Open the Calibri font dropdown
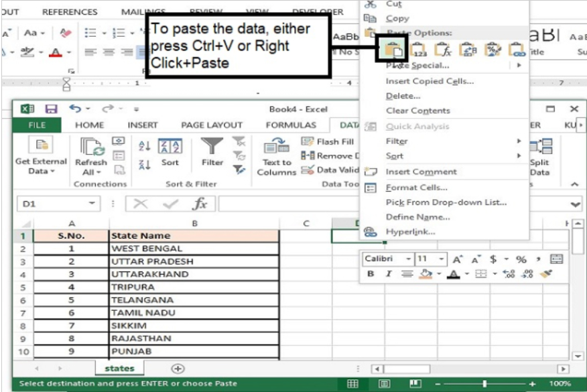 click(x=408, y=259)
